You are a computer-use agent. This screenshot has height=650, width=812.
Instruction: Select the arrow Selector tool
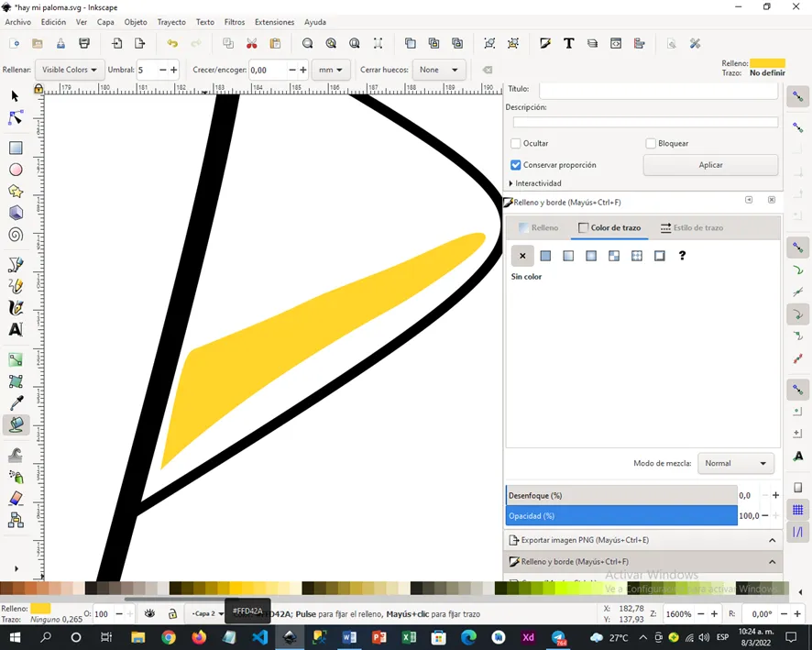[15, 96]
